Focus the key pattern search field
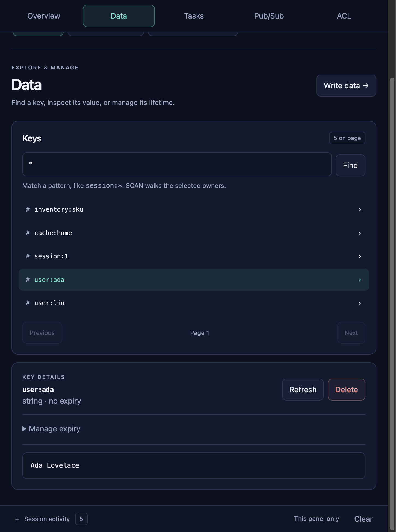Screen dimensions: 396x532 coord(177,164)
